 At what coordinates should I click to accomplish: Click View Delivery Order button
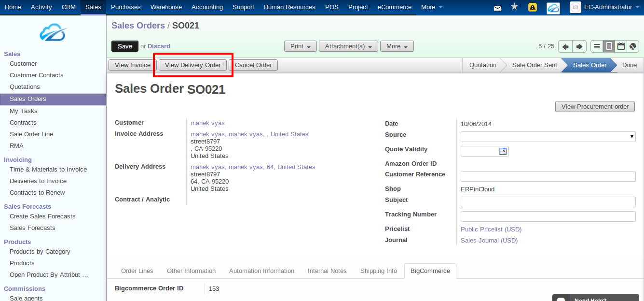click(x=192, y=64)
